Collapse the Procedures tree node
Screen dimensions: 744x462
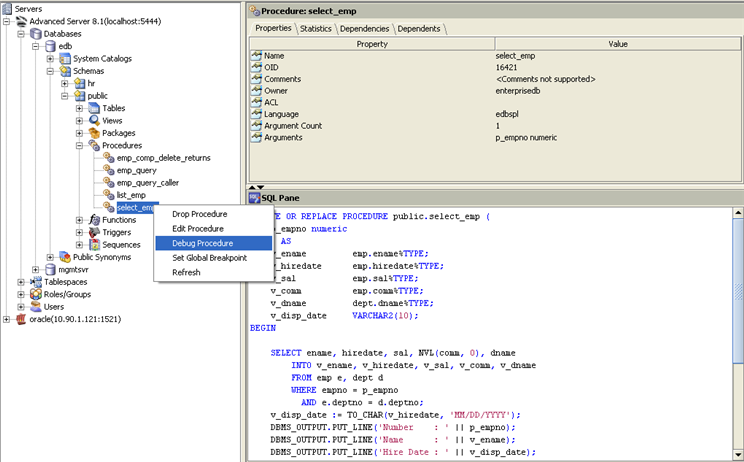tap(80, 145)
